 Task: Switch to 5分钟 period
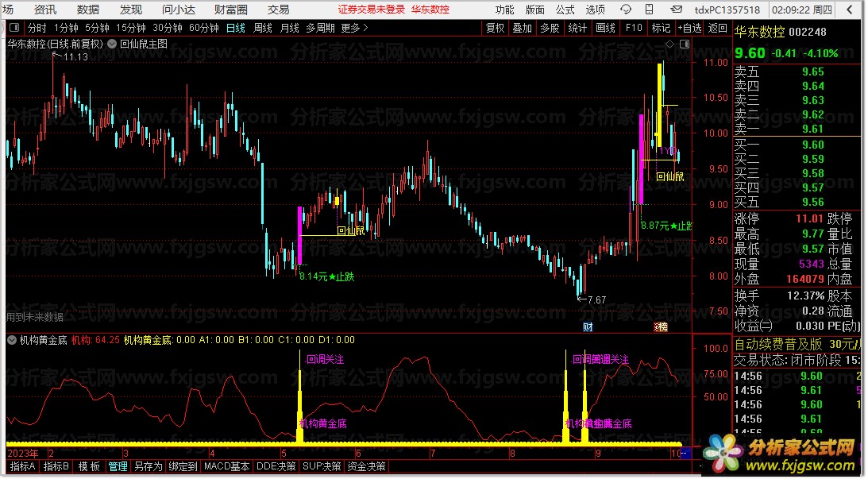coord(98,28)
